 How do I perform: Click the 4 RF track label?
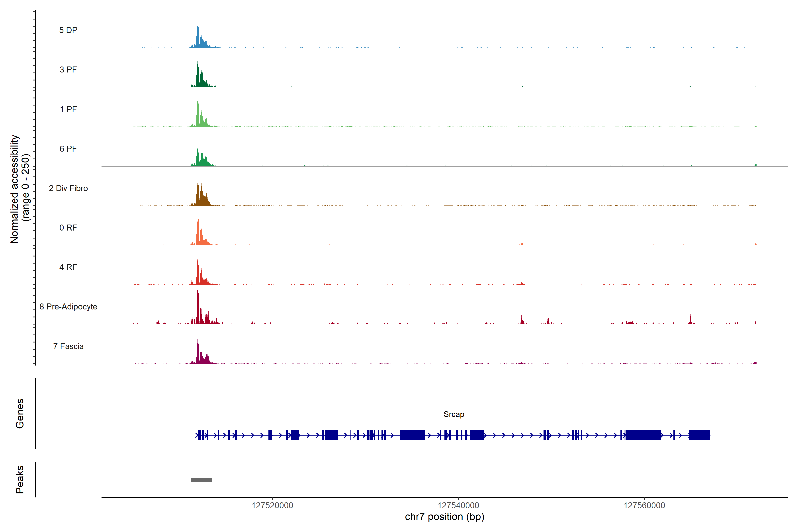(68, 267)
